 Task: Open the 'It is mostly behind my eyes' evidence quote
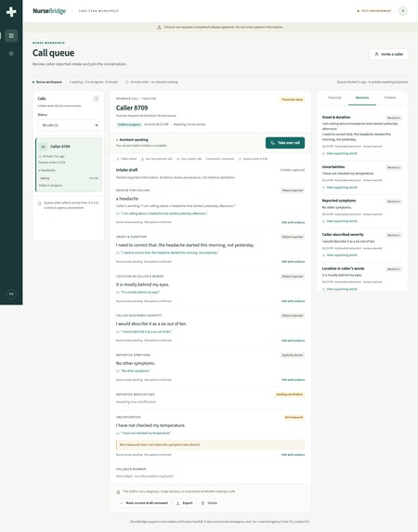point(137,292)
